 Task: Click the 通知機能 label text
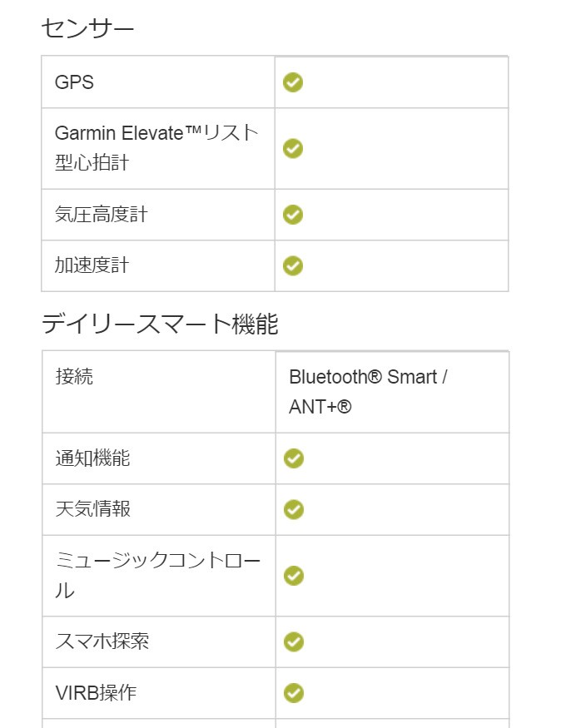point(92,458)
